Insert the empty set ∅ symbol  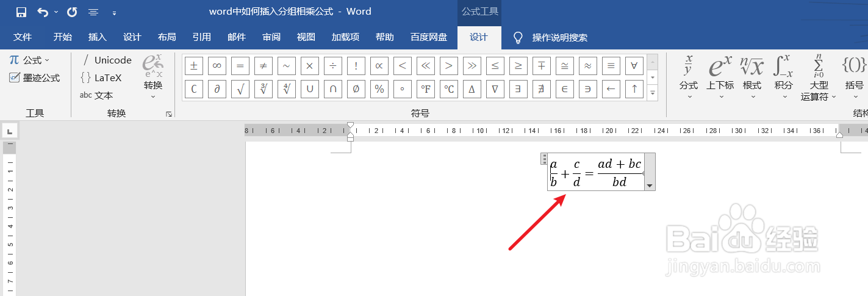[356, 89]
